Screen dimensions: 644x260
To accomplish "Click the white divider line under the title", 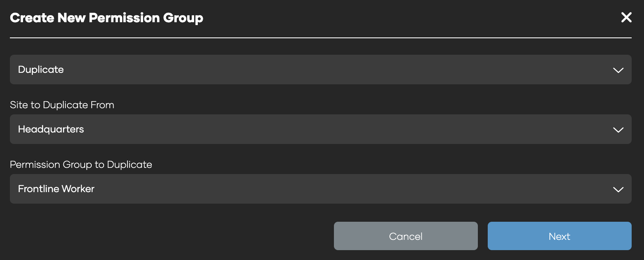I will click(321, 38).
